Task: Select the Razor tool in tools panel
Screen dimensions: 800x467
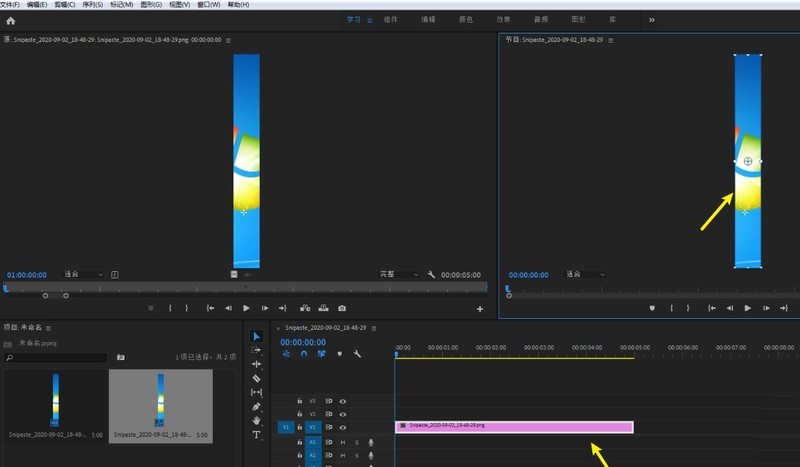Action: click(257, 378)
